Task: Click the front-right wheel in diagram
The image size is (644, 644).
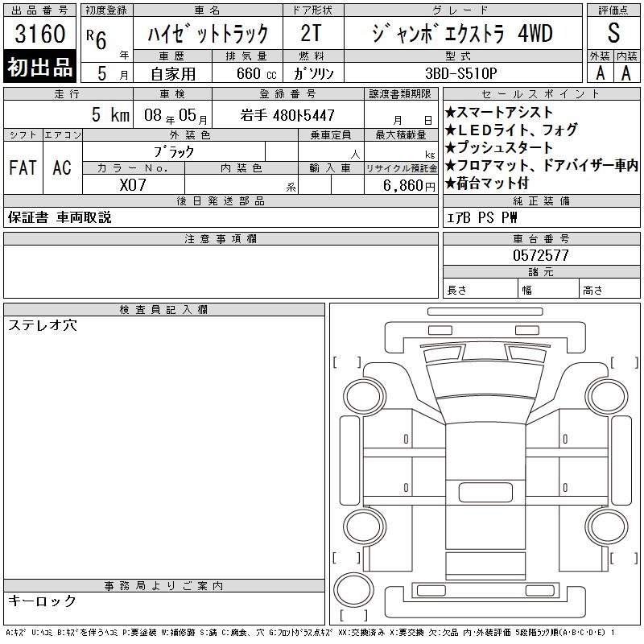Action: click(606, 397)
